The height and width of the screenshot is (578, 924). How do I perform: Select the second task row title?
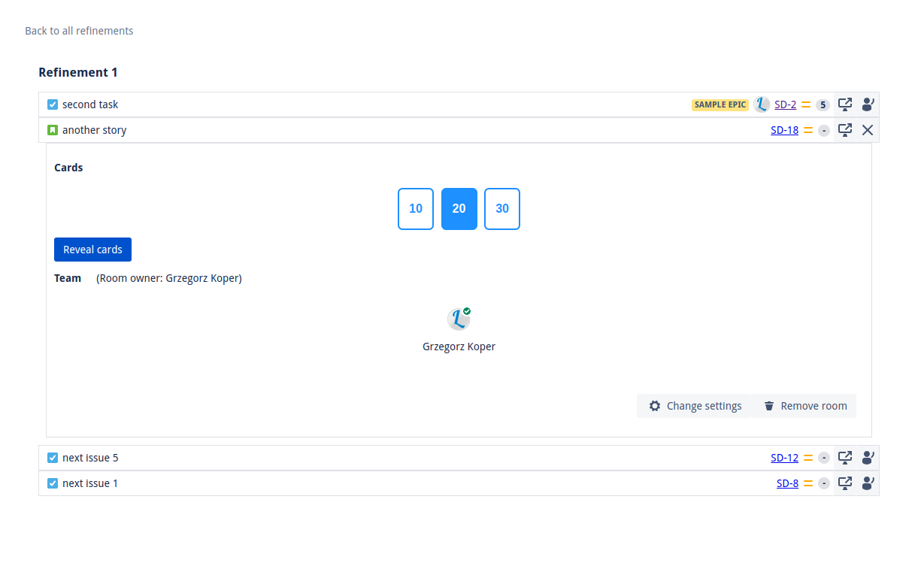90,104
